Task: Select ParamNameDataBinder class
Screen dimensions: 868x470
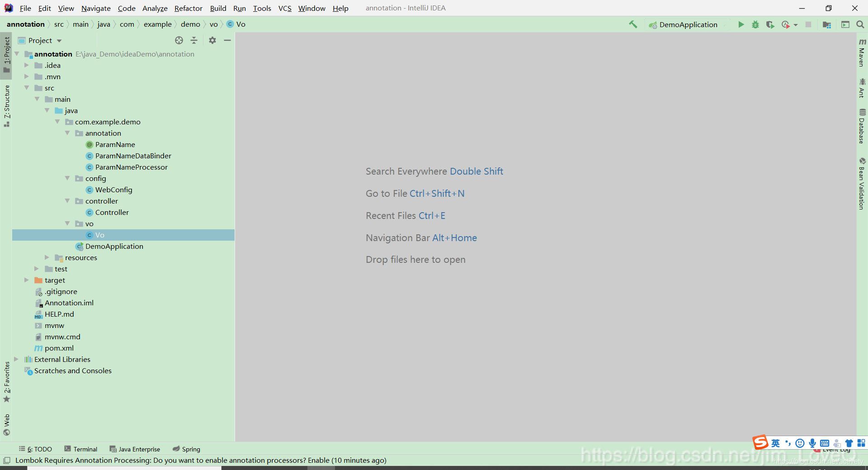Action: [133, 156]
